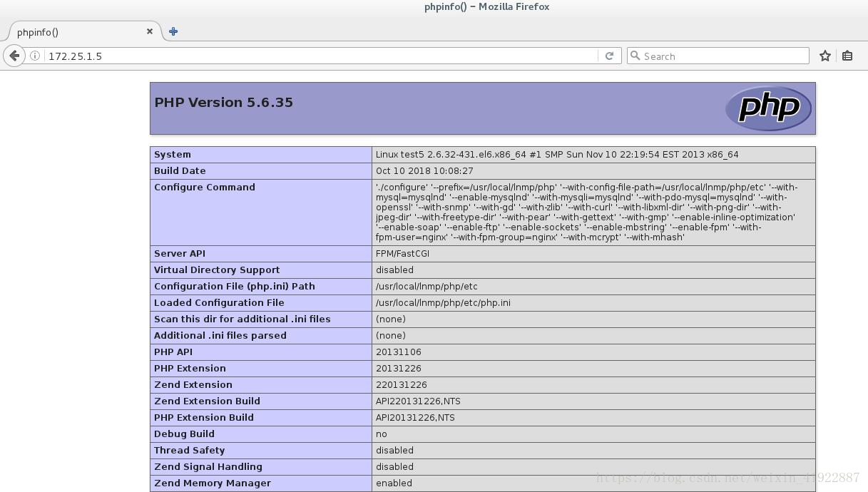The height and width of the screenshot is (492, 868).
Task: Click the Configure Command label
Action: tap(205, 187)
